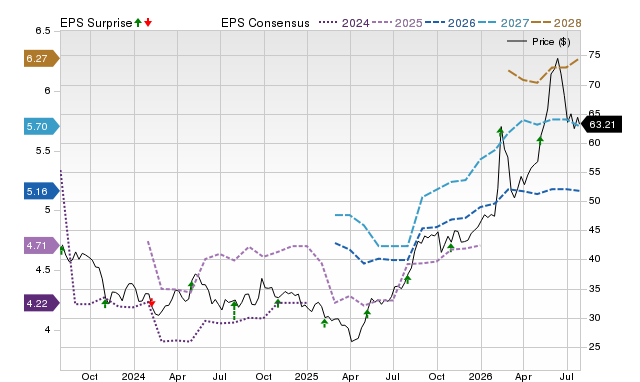Viewport: 640px width, 382px height.
Task: Toggle the 2028 consensus series in legend
Action: [556, 23]
